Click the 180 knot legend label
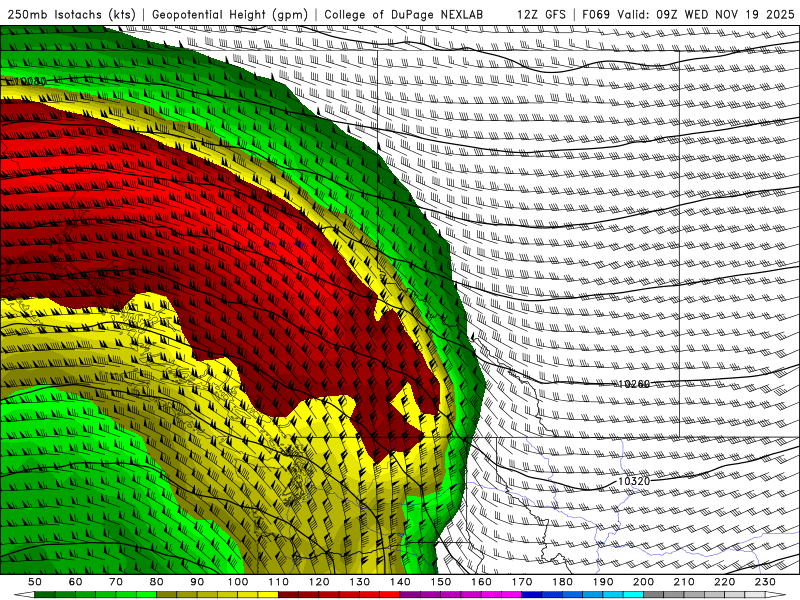 pos(562,582)
